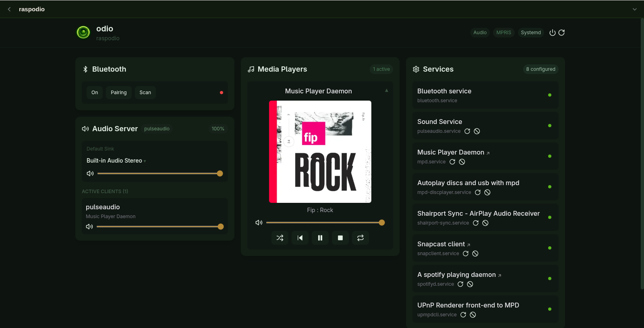
Task: Restart upmpdcli.service
Action: (463, 315)
